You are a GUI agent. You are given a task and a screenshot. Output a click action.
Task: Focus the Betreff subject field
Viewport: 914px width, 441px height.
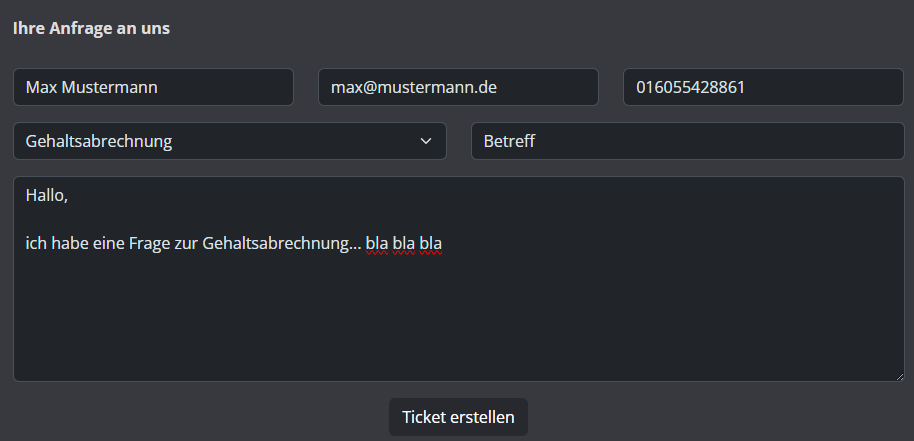(x=687, y=141)
